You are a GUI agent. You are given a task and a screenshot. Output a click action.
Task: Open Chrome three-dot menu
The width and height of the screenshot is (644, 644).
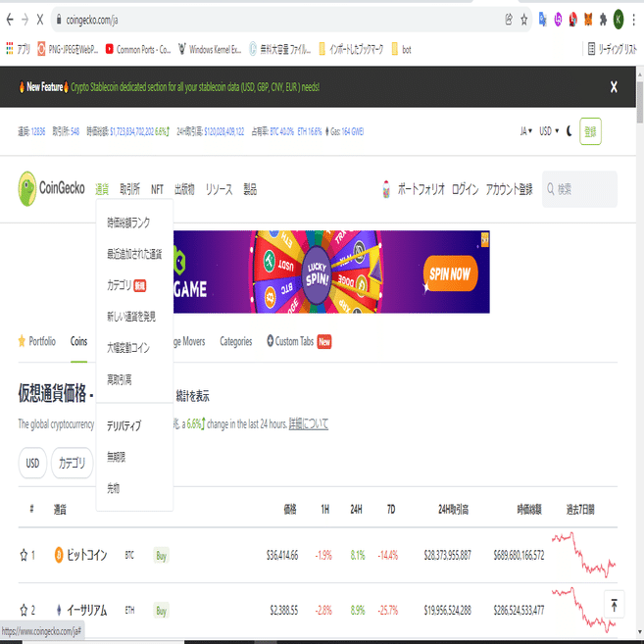pyautogui.click(x=634, y=20)
